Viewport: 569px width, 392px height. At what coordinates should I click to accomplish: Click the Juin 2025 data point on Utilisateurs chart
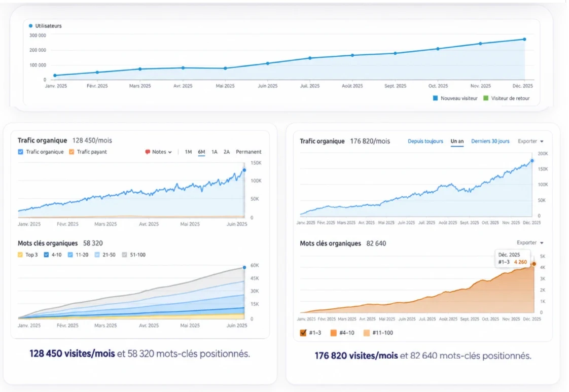268,63
